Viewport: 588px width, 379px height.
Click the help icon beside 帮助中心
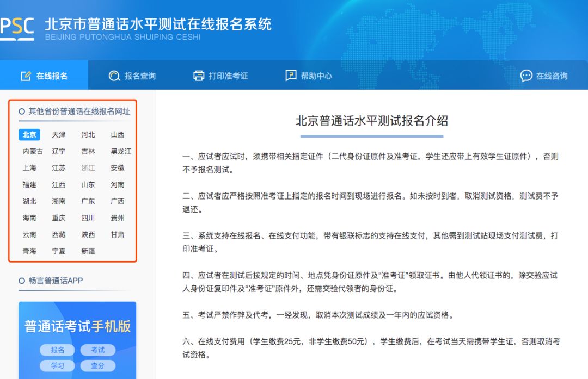[x=291, y=76]
